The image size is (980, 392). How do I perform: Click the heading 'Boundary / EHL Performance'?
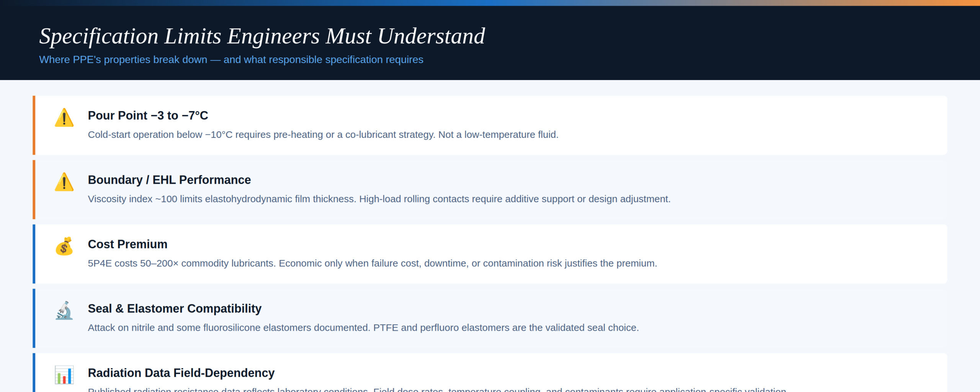(x=169, y=180)
